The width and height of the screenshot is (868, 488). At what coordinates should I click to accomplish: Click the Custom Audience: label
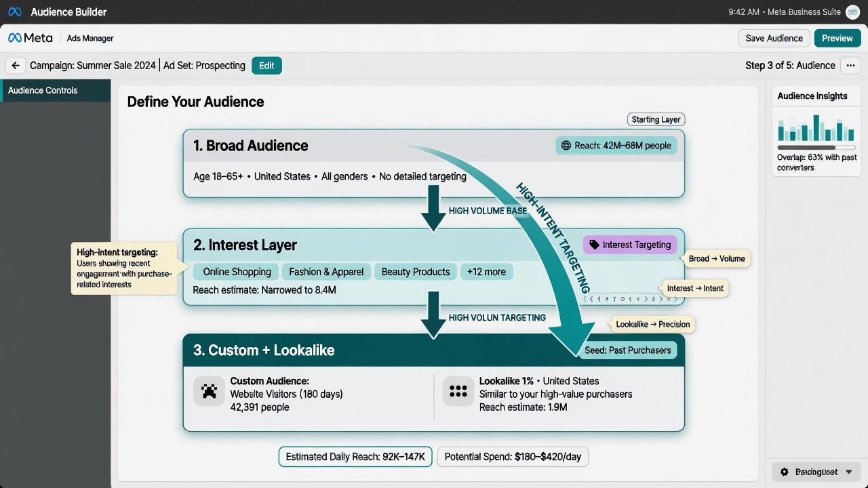[x=269, y=381]
